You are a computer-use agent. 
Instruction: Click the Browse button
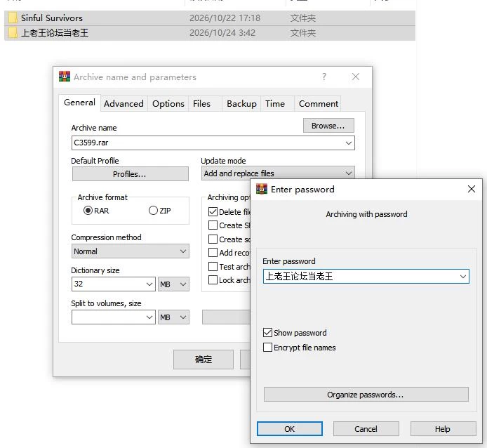point(328,126)
